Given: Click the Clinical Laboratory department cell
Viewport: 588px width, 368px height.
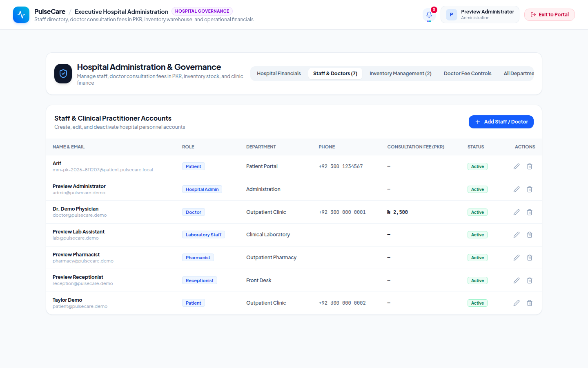Looking at the screenshot, I should (268, 235).
